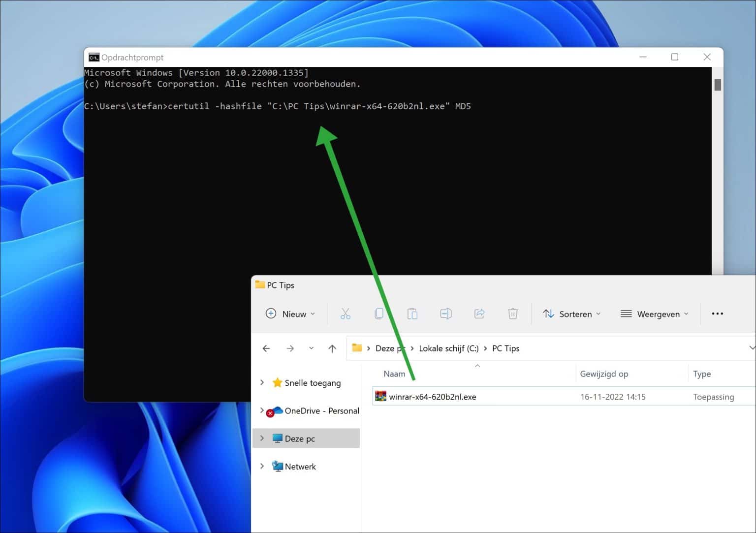Expand the Snelle toegang section
Viewport: 756px width, 533px height.
(x=261, y=382)
